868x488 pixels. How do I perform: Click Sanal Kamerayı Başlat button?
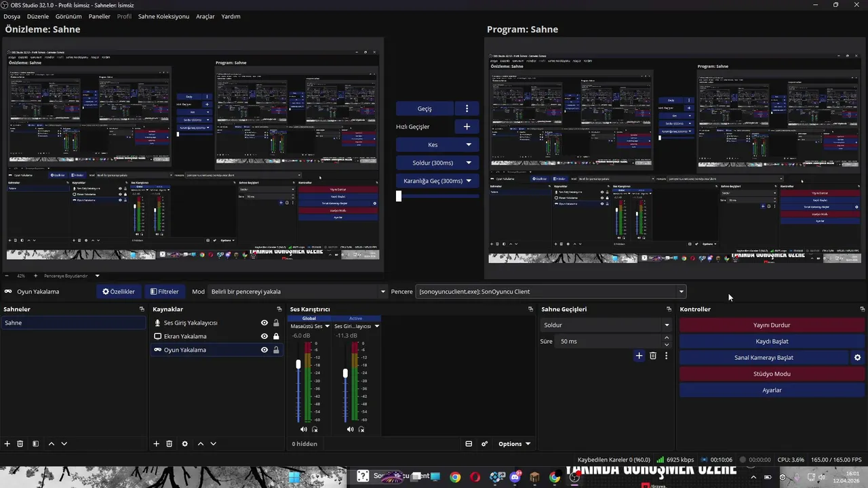pyautogui.click(x=764, y=358)
